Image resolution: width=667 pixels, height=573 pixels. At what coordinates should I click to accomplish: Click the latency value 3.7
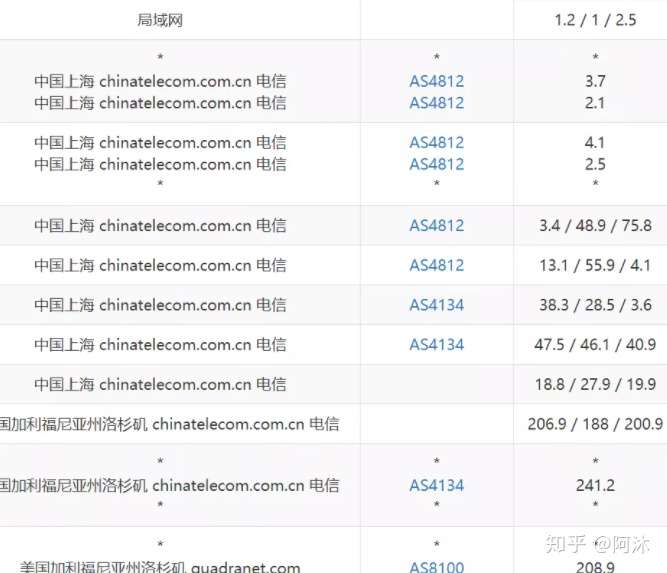[595, 81]
